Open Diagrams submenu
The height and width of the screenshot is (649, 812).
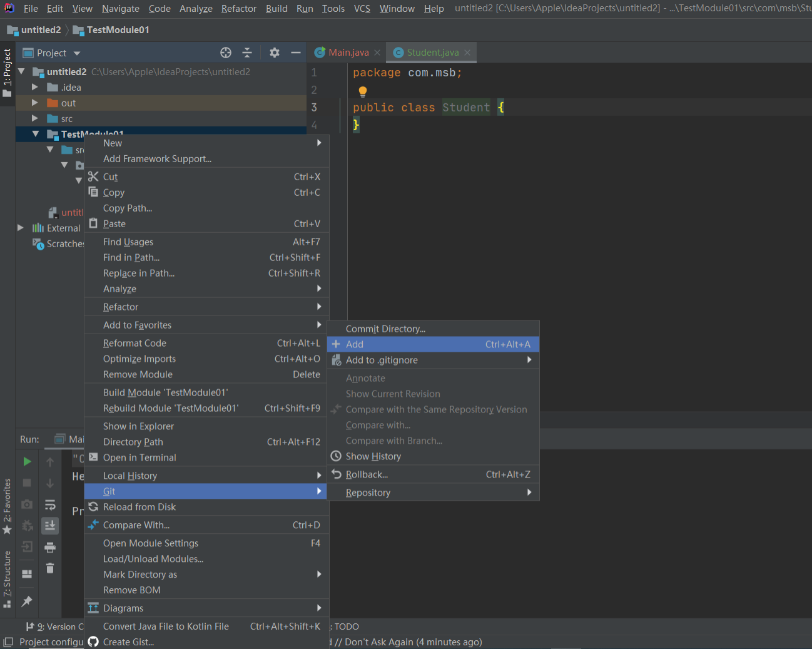click(206, 608)
